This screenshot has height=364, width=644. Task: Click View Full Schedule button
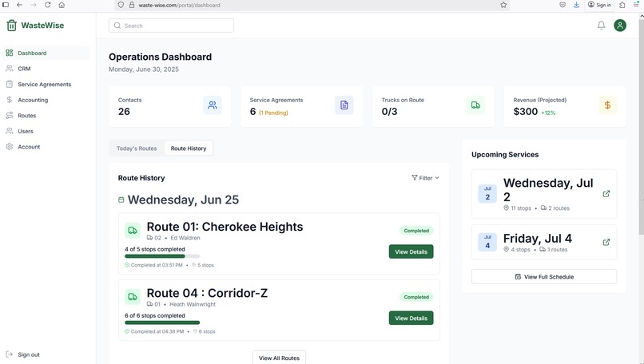pyautogui.click(x=544, y=276)
